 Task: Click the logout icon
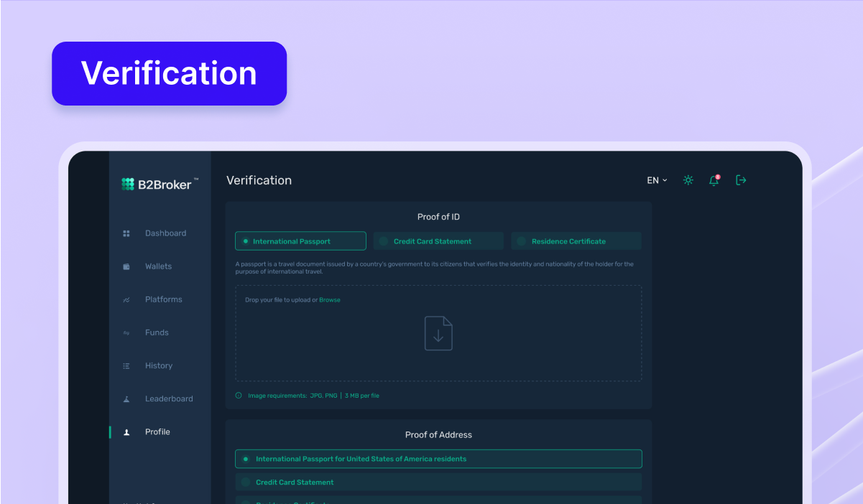pyautogui.click(x=741, y=180)
